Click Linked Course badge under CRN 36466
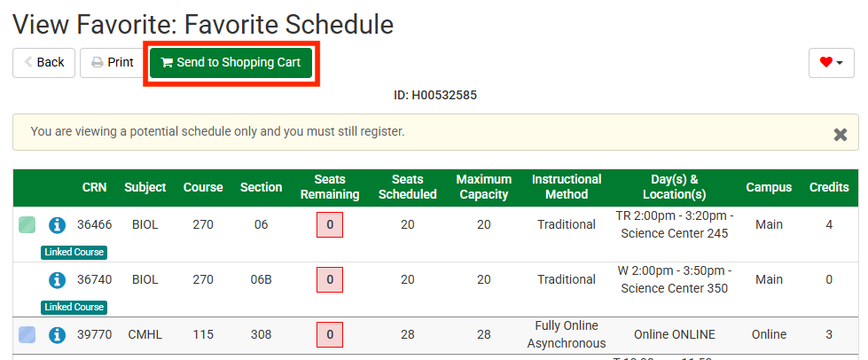The height and width of the screenshot is (360, 868). point(74,253)
